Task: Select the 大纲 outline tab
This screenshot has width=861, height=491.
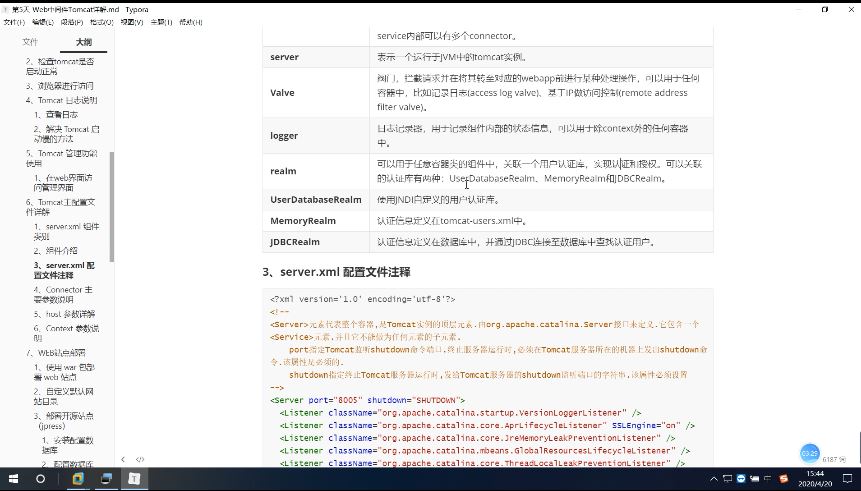Action: pos(83,42)
